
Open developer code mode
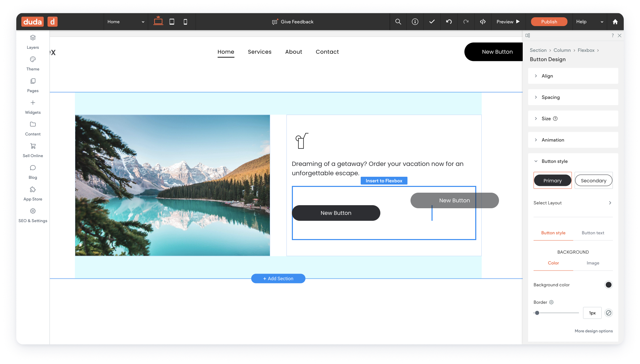(483, 22)
